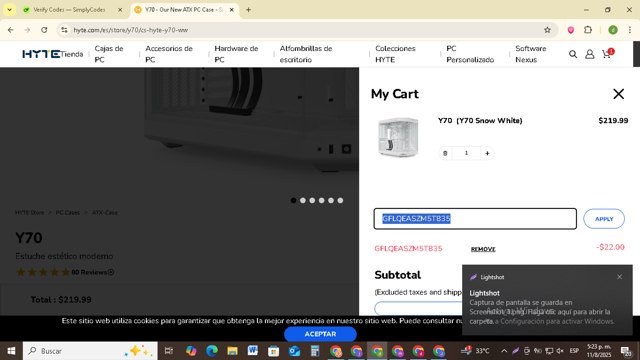
Task: Open the volume control in tray
Action: 560,351
